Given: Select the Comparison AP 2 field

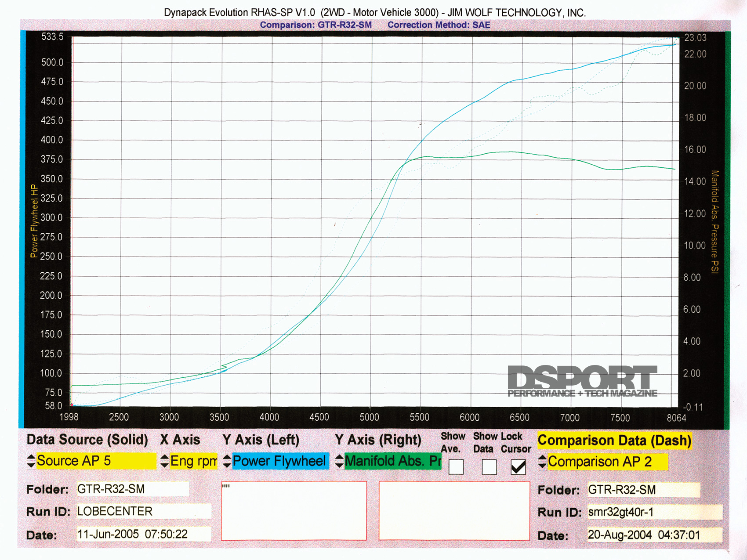Looking at the screenshot, I should 607,462.
